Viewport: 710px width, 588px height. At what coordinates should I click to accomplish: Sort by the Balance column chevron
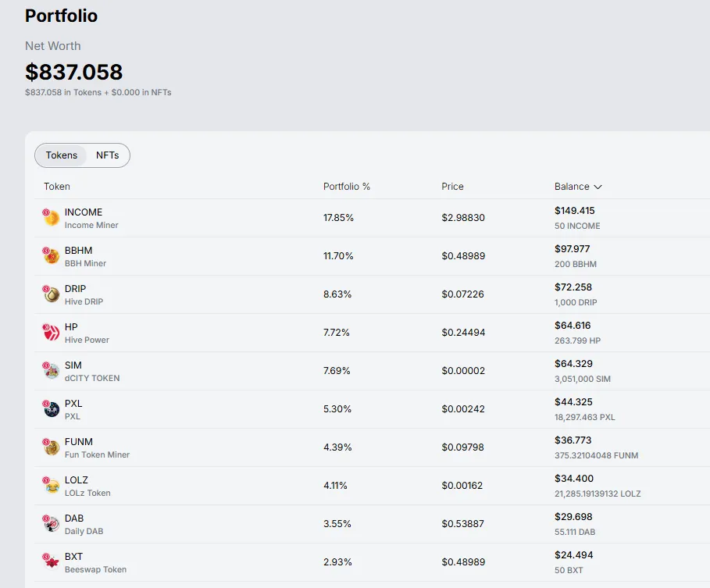click(598, 187)
